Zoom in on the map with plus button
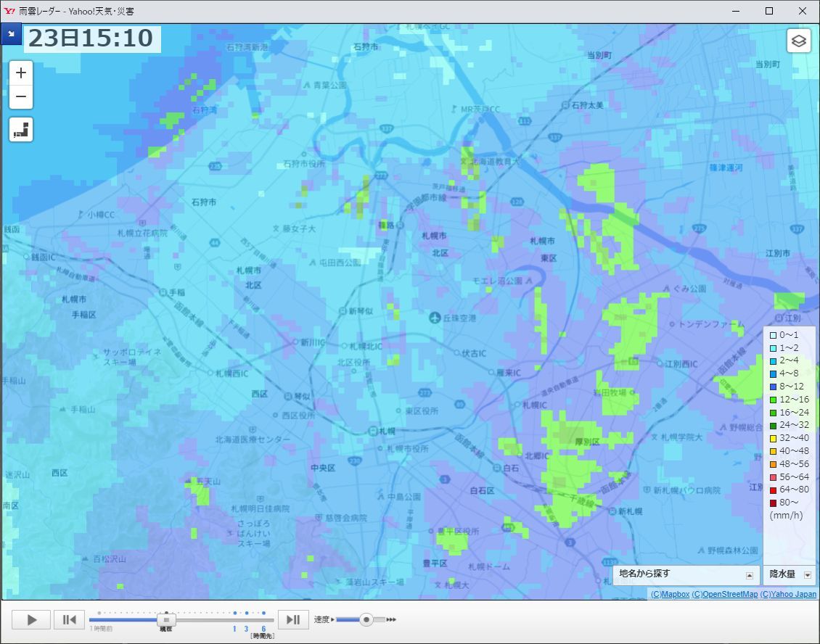 21,73
